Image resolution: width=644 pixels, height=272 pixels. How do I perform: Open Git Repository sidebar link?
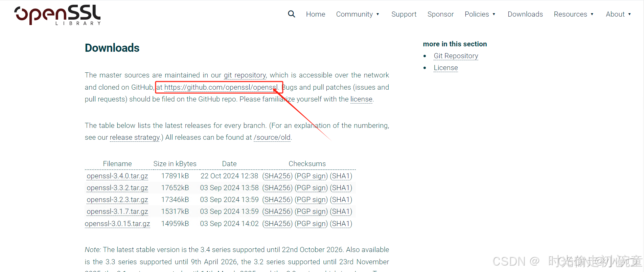click(456, 56)
